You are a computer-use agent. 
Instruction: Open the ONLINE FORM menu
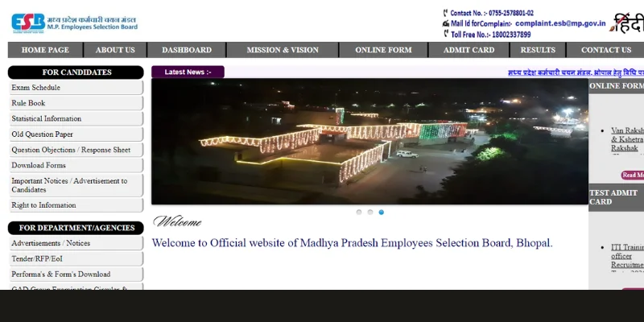click(x=383, y=50)
